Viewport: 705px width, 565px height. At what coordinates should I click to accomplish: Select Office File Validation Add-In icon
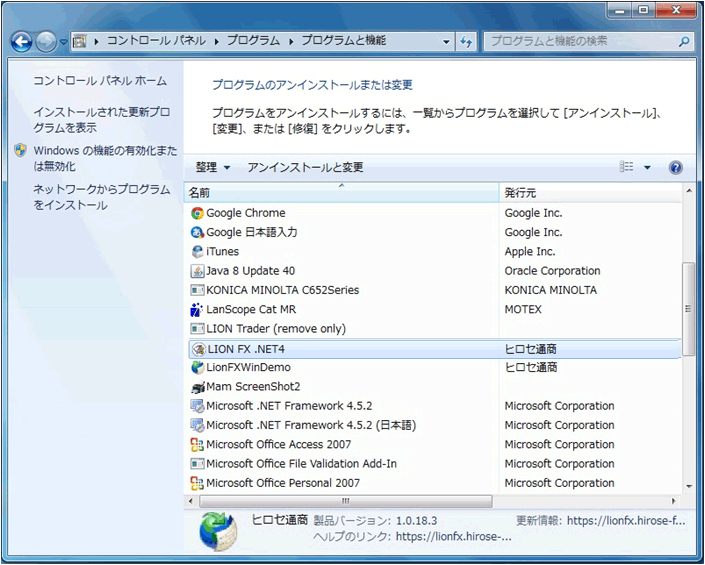click(197, 464)
